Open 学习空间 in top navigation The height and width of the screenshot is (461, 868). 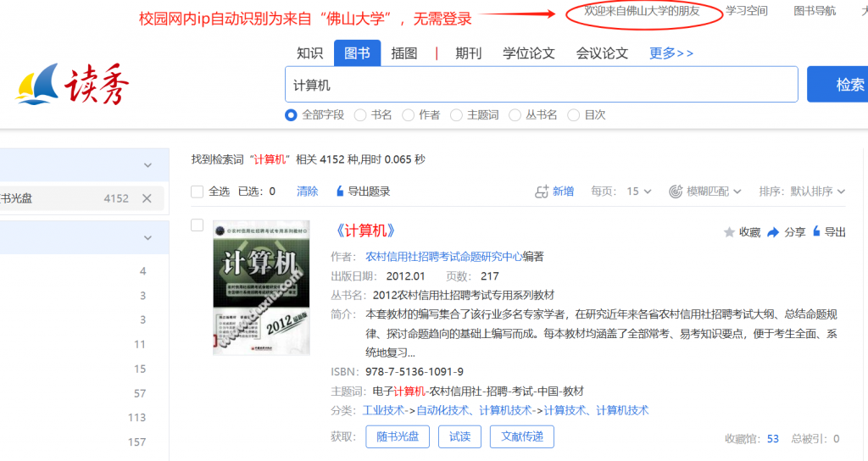point(746,11)
